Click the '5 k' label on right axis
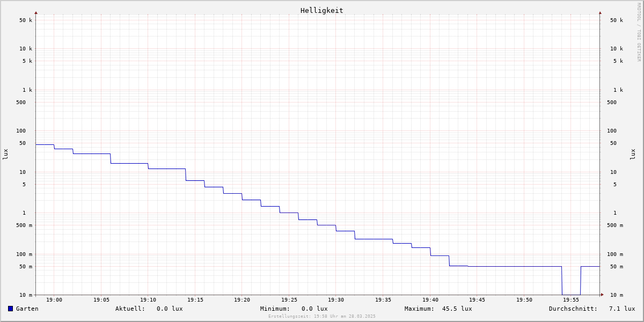Image resolution: width=644 pixels, height=322 pixels. pyautogui.click(x=618, y=61)
